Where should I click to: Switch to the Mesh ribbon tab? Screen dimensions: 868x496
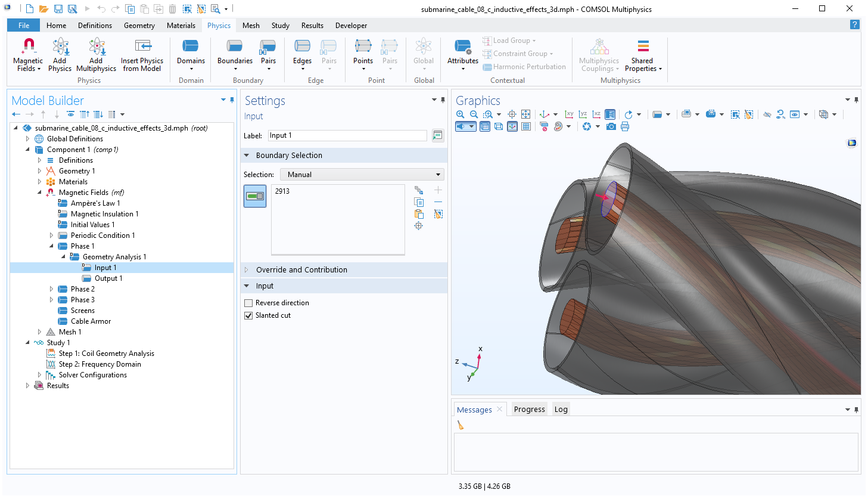(x=251, y=26)
